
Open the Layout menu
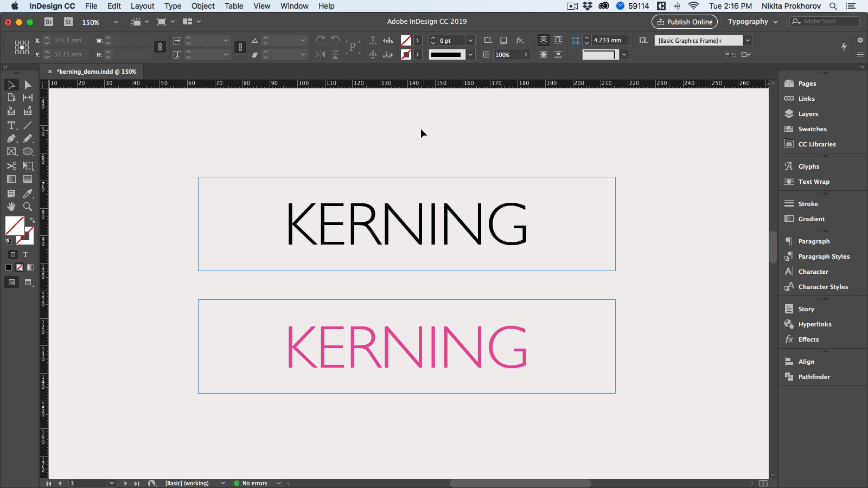coord(142,6)
